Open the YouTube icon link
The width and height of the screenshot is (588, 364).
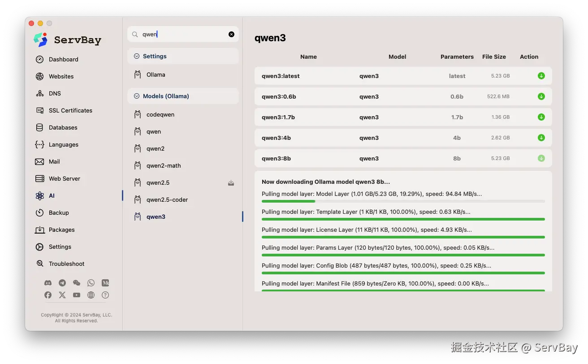77,295
